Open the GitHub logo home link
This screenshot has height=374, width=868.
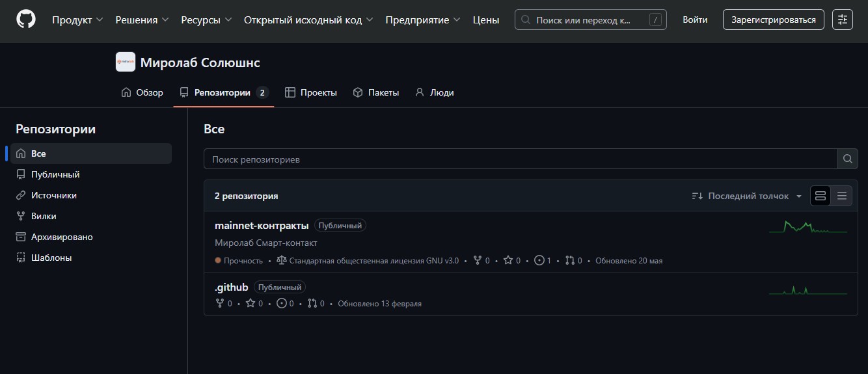[x=26, y=20]
